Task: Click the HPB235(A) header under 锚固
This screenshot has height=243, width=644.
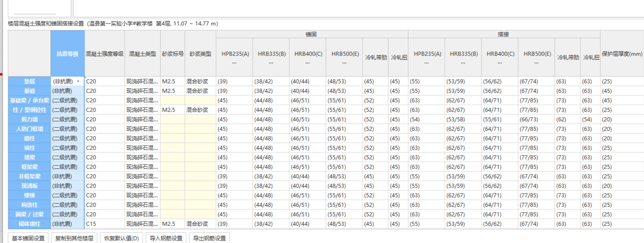Action: click(x=234, y=57)
